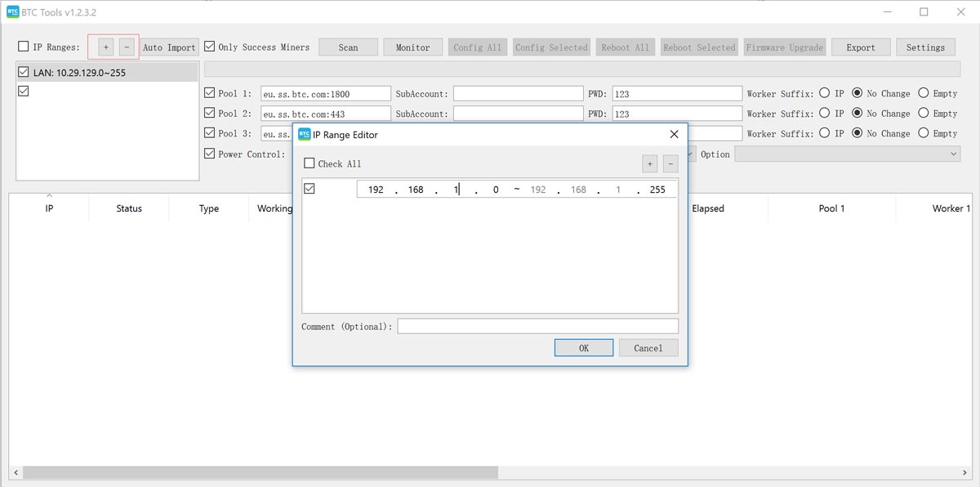Choose Empty worker suffix for Pool 2
The width and height of the screenshot is (980, 487).
(x=924, y=114)
